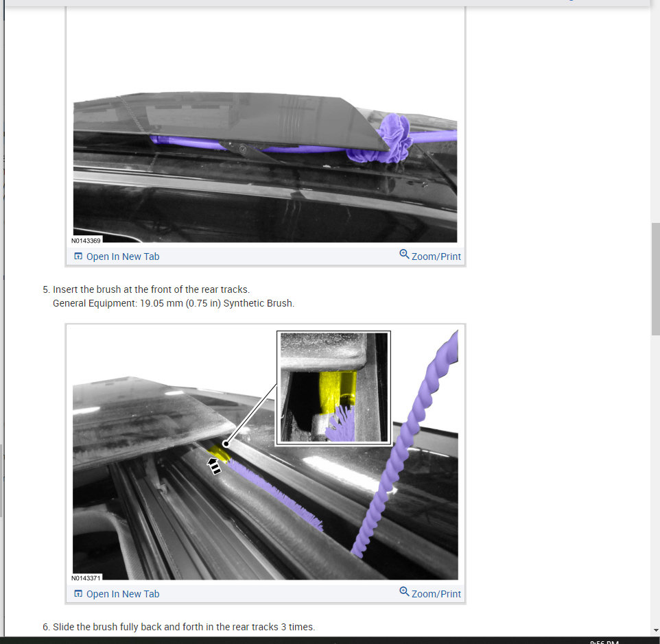Open Zoom/Print for image N0143369

(430, 256)
